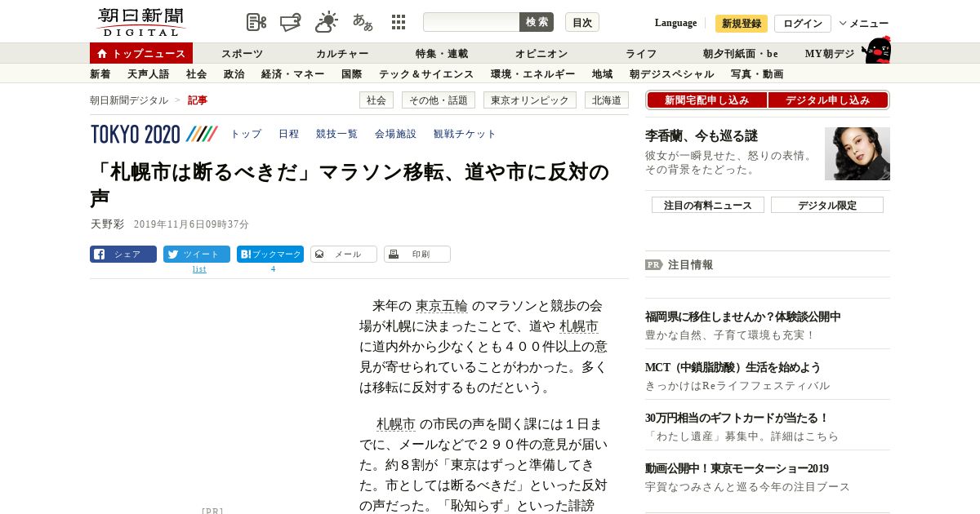Go to 国際 section

point(352,74)
